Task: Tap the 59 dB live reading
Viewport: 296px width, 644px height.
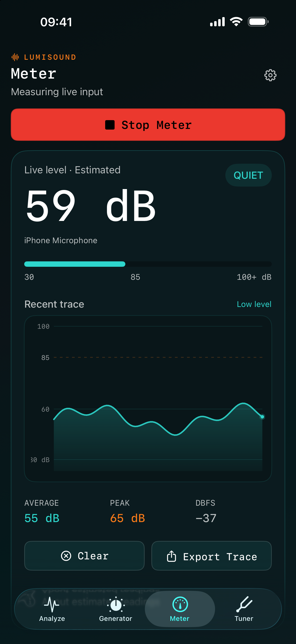Action: (x=91, y=205)
